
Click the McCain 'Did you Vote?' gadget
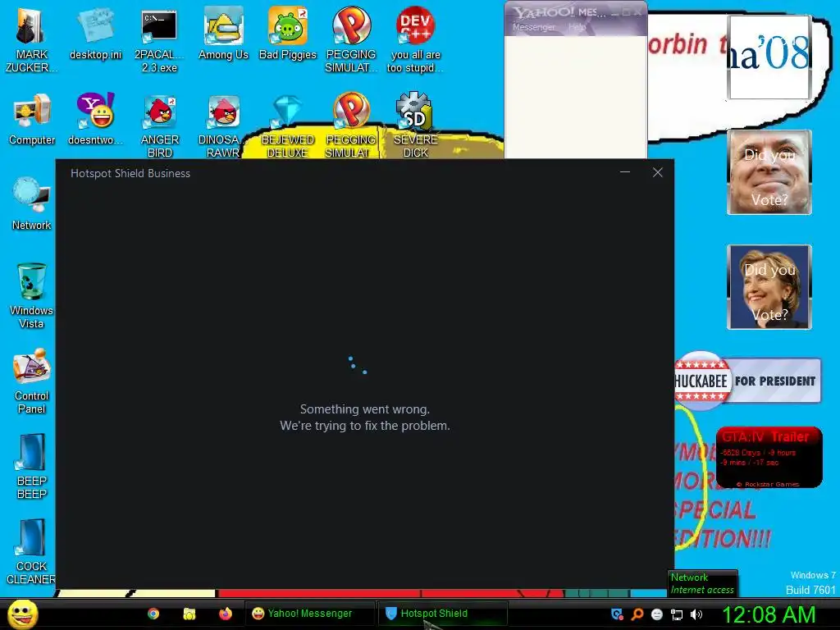tap(769, 172)
